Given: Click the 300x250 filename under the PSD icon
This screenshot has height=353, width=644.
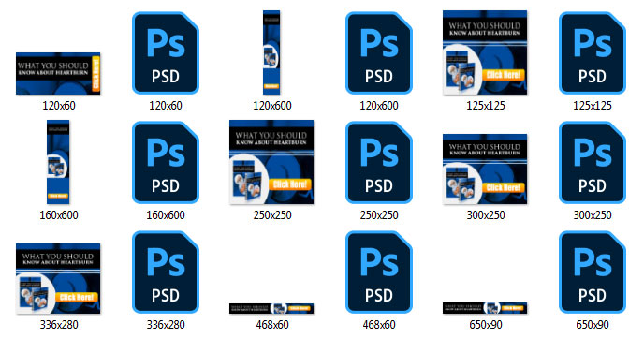Looking at the screenshot, I should [593, 215].
